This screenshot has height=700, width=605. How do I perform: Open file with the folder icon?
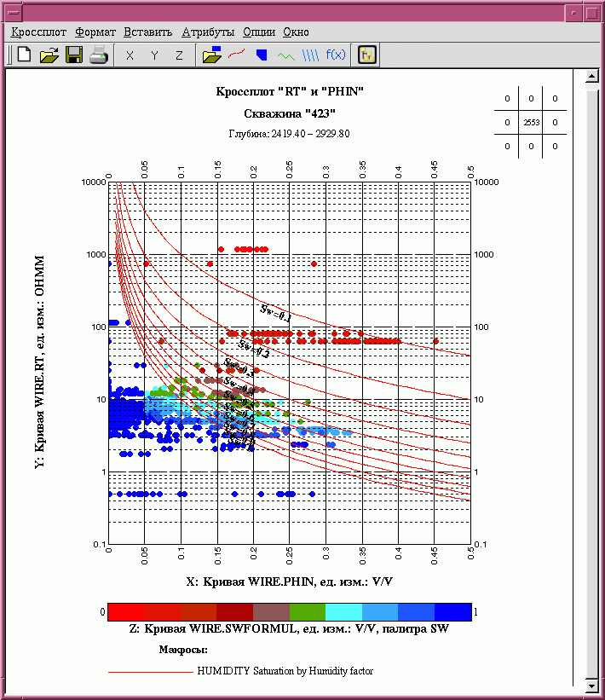[49, 55]
